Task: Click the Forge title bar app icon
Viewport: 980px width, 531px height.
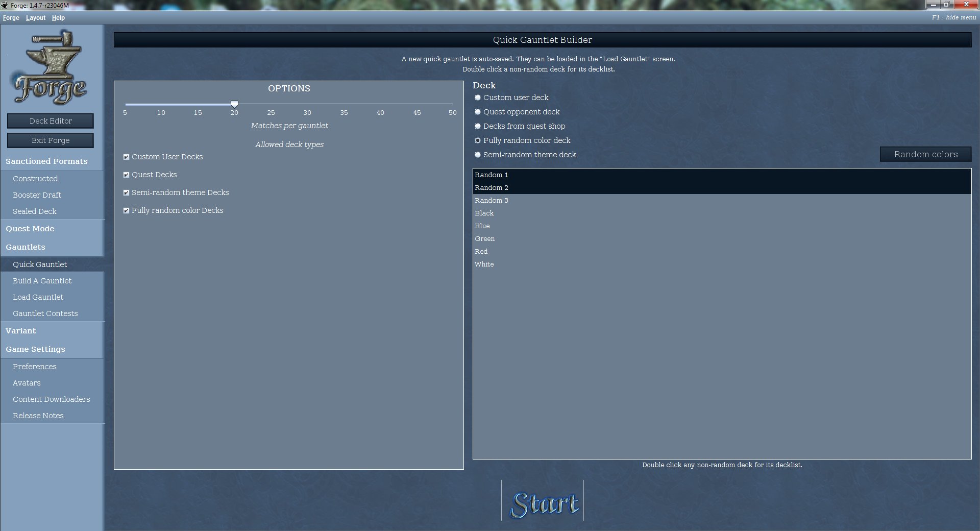Action: tap(5, 5)
